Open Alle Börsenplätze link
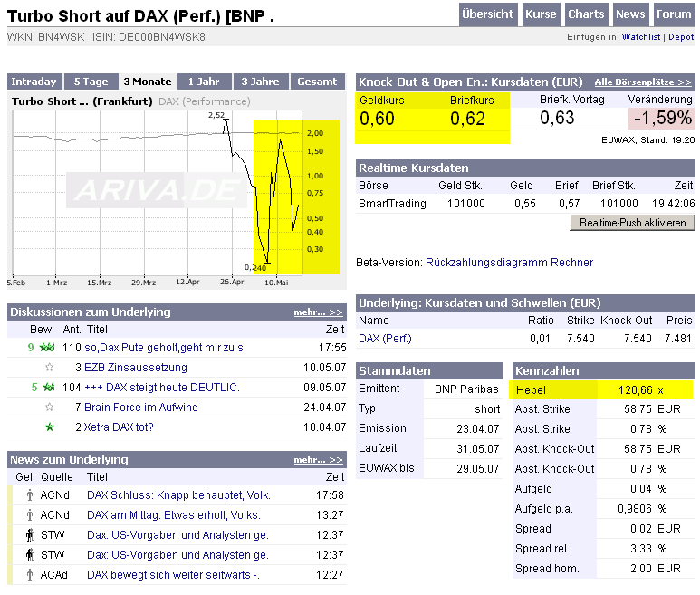 coord(643,82)
